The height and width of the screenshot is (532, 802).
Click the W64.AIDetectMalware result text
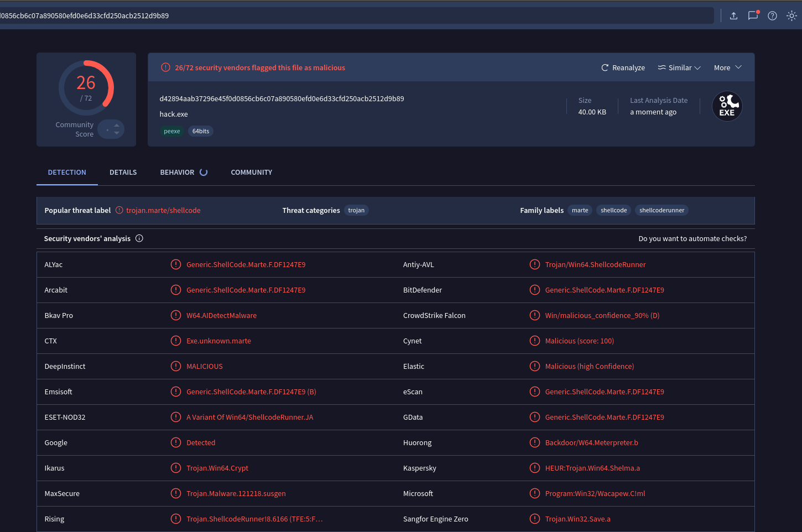(221, 315)
